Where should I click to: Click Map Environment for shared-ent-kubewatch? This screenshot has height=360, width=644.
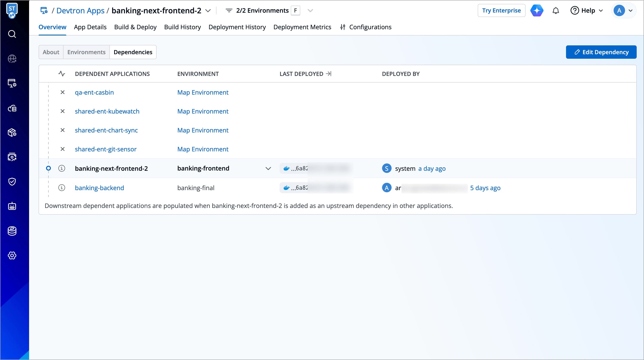[x=202, y=111]
